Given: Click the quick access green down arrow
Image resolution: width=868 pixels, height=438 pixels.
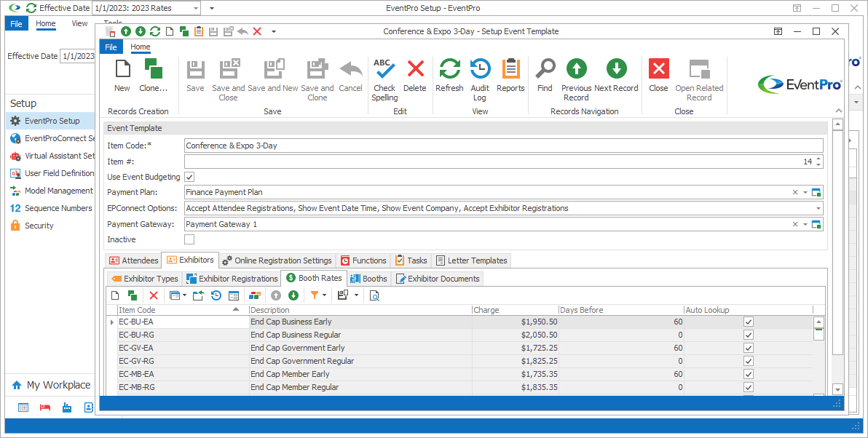Looking at the screenshot, I should pos(140,31).
